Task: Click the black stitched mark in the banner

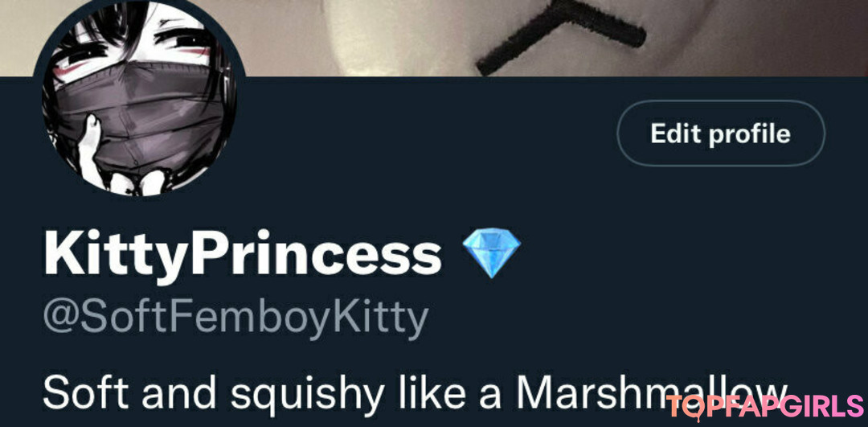Action: click(x=560, y=35)
